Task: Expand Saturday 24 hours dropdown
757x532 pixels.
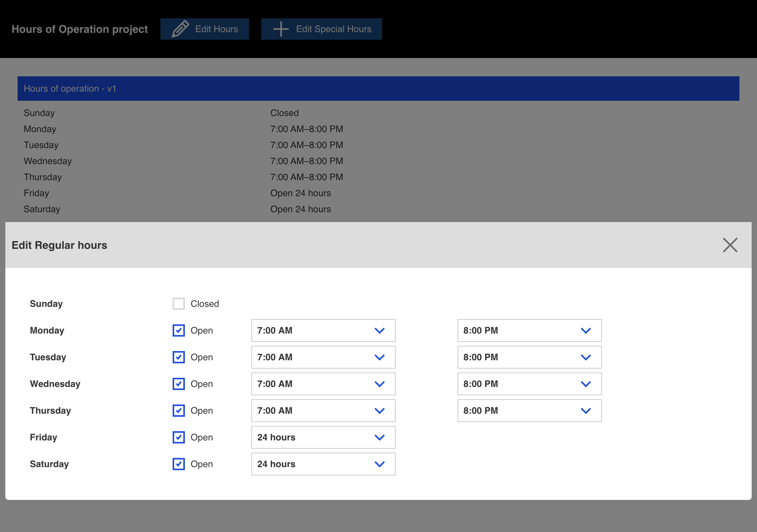Action: [x=379, y=464]
